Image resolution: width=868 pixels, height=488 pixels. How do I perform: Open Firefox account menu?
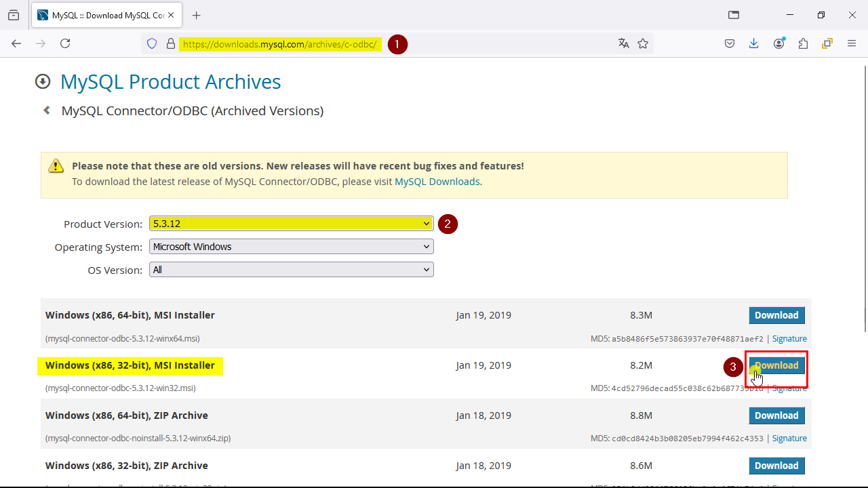pos(779,43)
